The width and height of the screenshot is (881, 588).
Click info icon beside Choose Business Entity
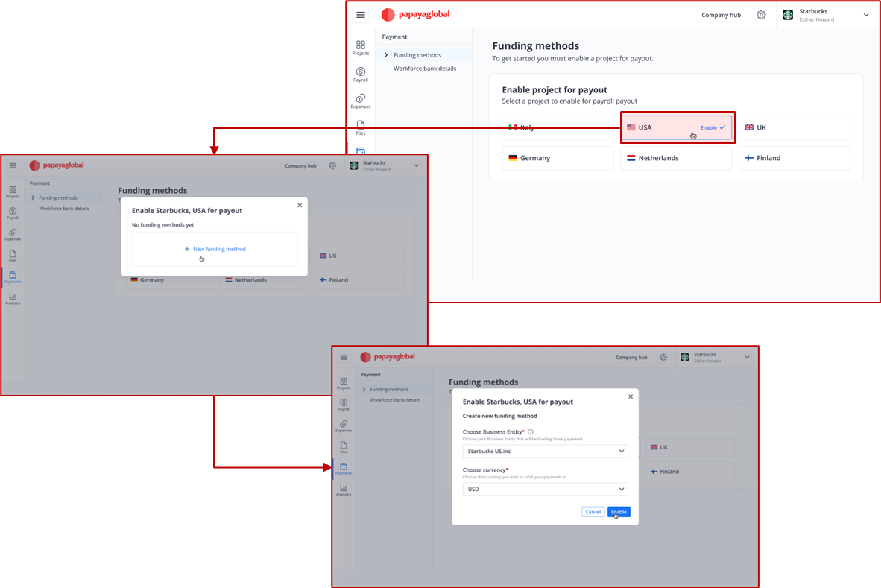pos(531,432)
